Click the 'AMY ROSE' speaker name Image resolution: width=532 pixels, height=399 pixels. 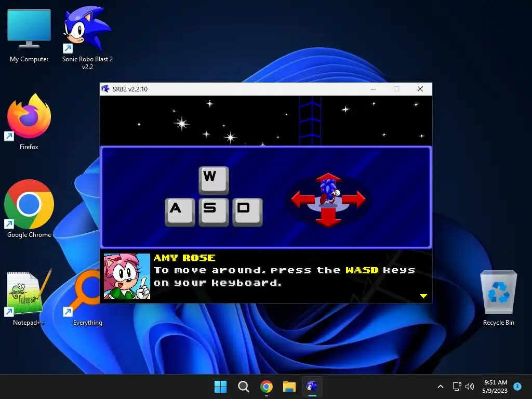pos(184,258)
